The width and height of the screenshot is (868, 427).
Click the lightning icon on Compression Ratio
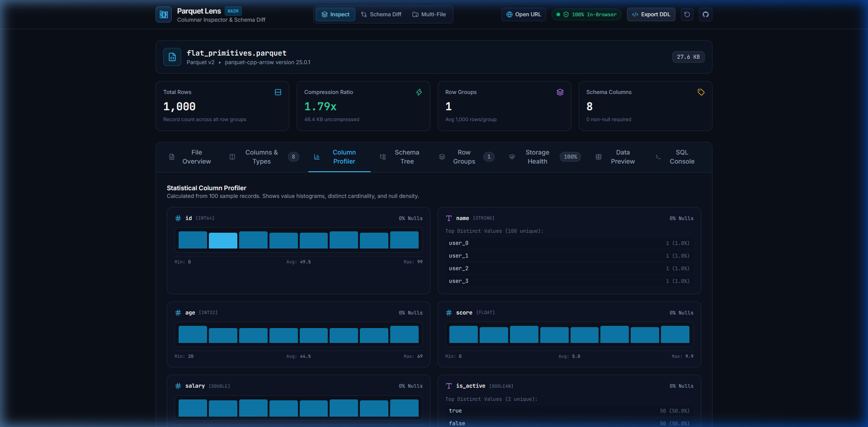tap(419, 92)
